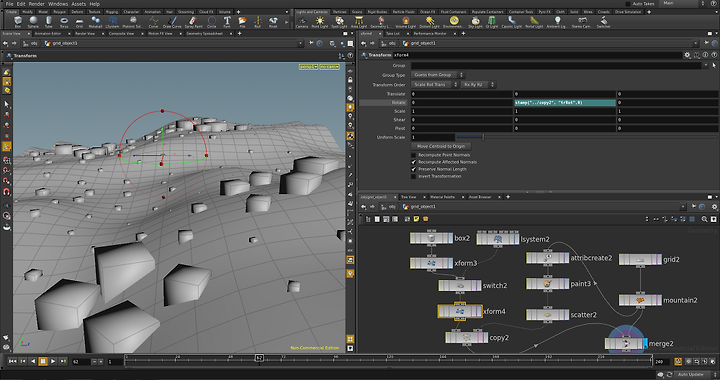Add a Camera from the lights shelf

pos(302,22)
